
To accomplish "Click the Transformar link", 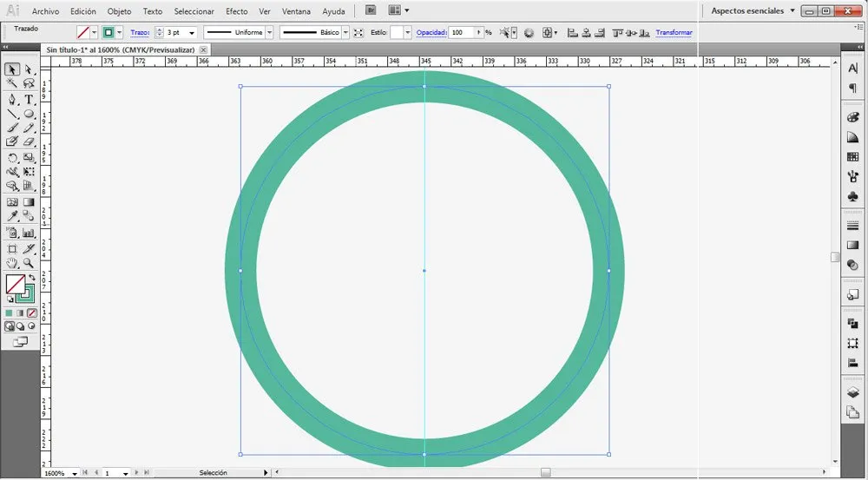I will pyautogui.click(x=674, y=32).
